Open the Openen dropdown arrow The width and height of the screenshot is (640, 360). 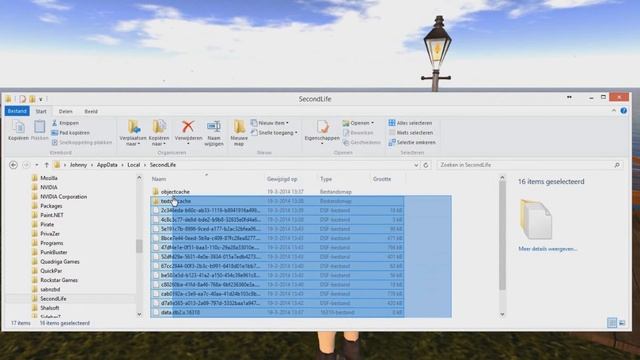point(372,123)
